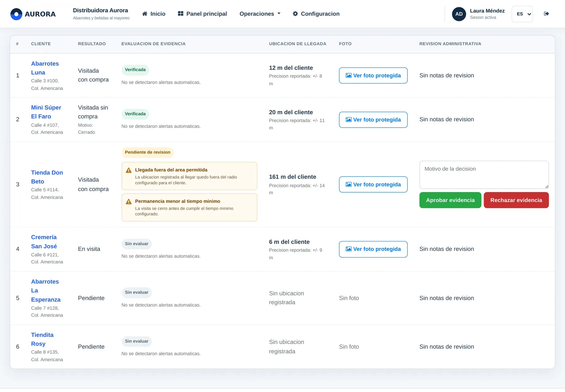Click Verificada badge in Mini Súper row
The image size is (565, 392).
135,114
